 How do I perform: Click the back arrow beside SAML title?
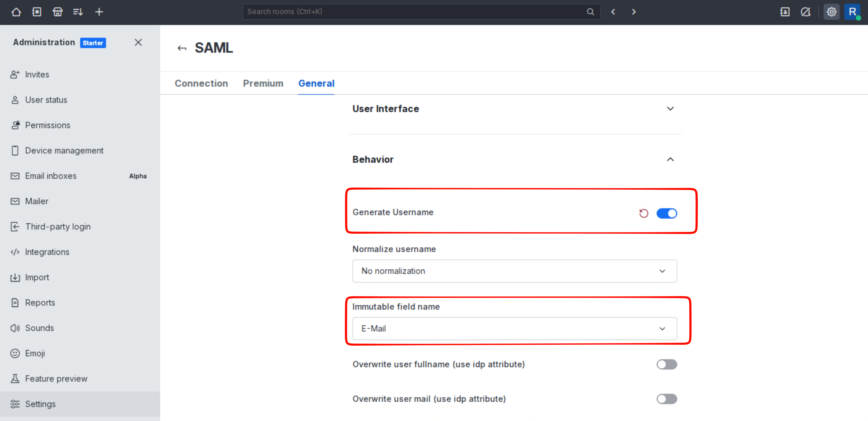pyautogui.click(x=182, y=48)
